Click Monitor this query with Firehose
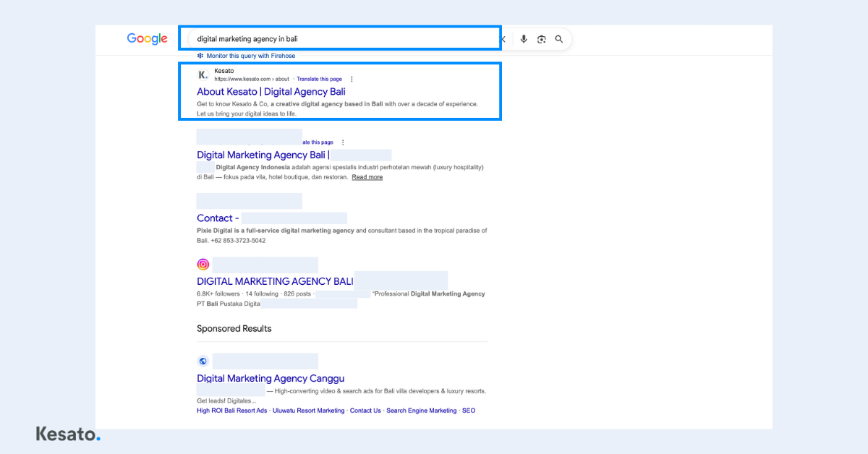868x454 pixels. (x=250, y=56)
